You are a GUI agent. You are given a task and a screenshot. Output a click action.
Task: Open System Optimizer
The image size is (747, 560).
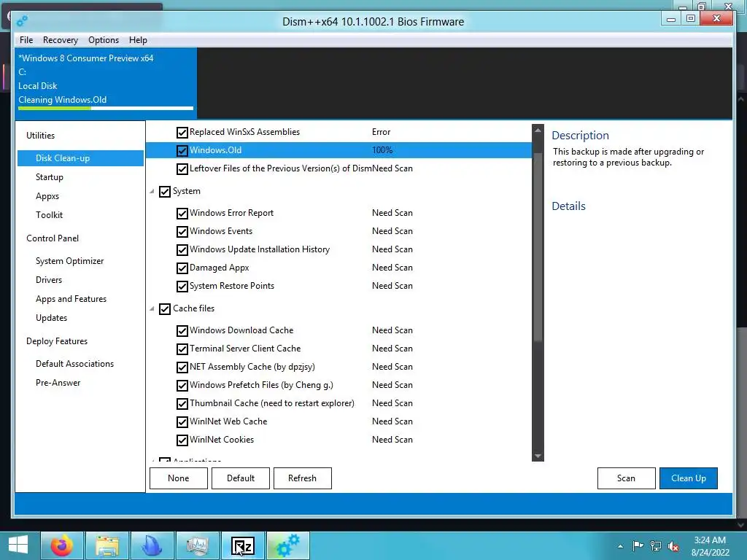[x=69, y=261]
